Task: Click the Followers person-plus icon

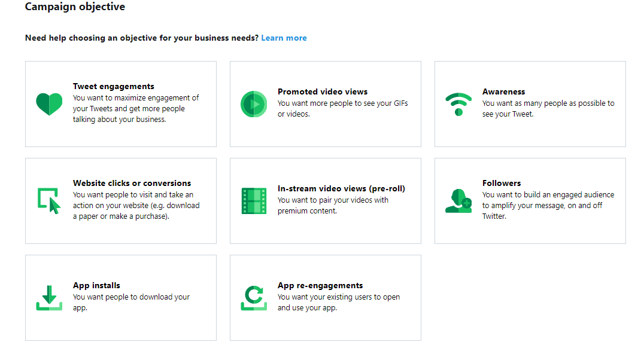Action: (x=458, y=201)
